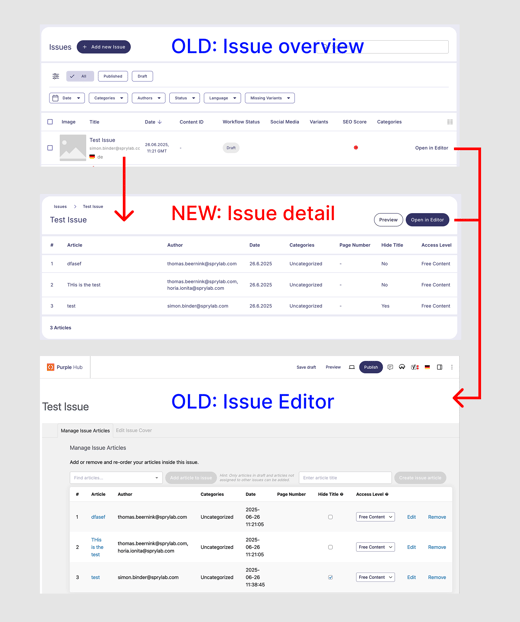This screenshot has width=520, height=622.
Task: Tick the select-all checkbox in Issues table header
Action: pyautogui.click(x=50, y=122)
